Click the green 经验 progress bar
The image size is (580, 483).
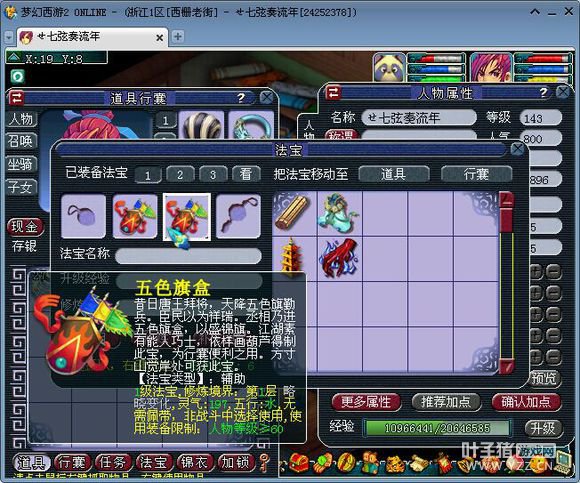[437, 428]
